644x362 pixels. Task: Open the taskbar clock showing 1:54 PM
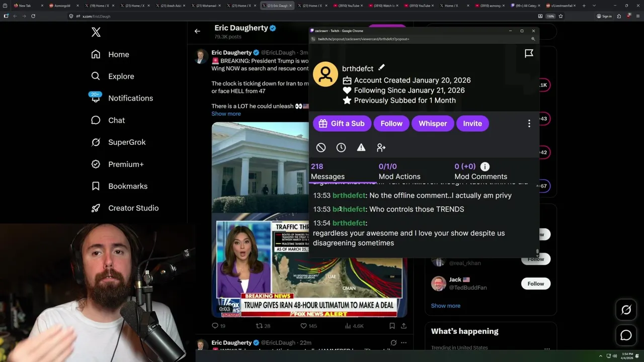coord(627,356)
